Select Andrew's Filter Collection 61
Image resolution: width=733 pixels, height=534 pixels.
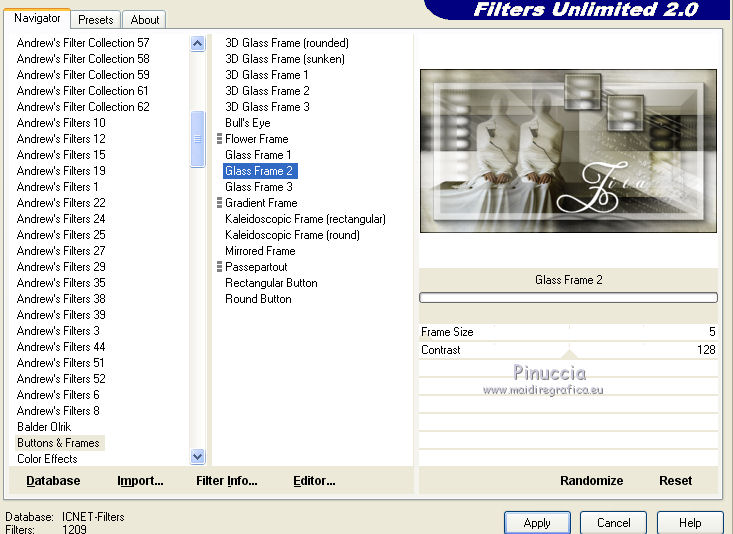coord(82,91)
